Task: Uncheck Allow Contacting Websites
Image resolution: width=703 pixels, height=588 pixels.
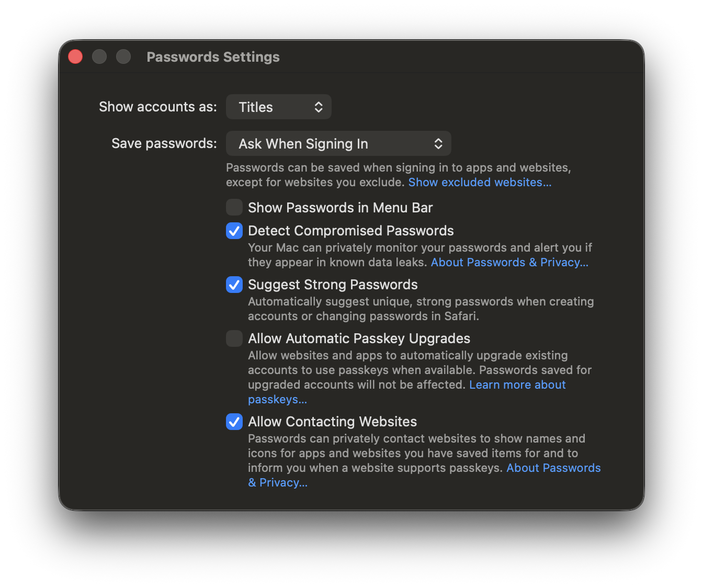Action: point(234,421)
